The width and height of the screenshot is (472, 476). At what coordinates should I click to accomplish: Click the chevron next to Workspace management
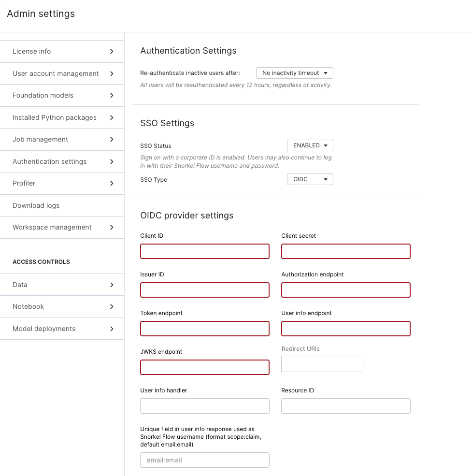[x=112, y=228]
